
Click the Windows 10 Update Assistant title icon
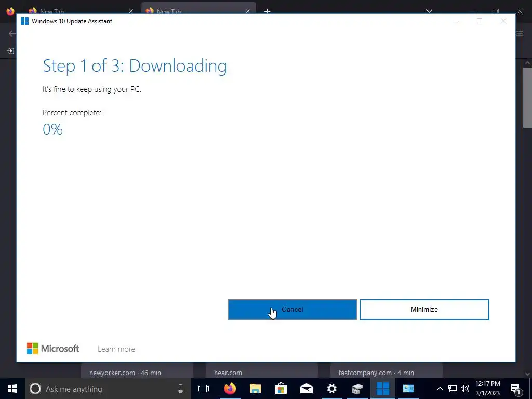coord(25,21)
